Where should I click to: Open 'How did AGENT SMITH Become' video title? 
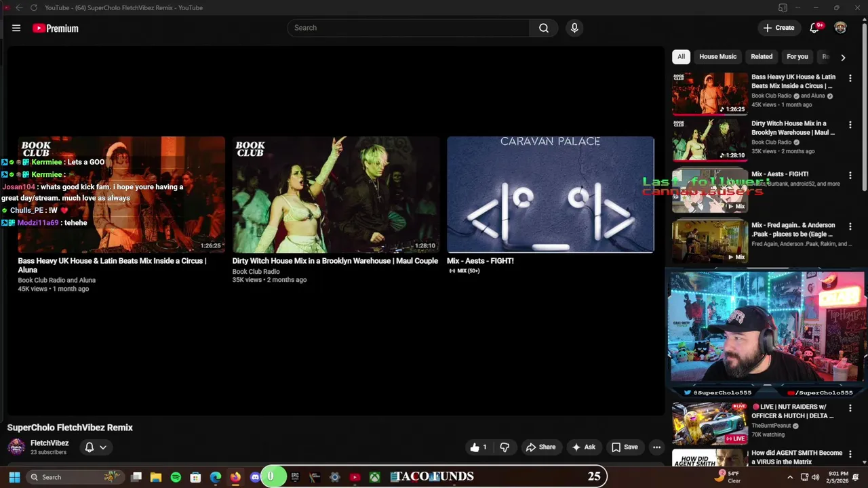coord(796,457)
